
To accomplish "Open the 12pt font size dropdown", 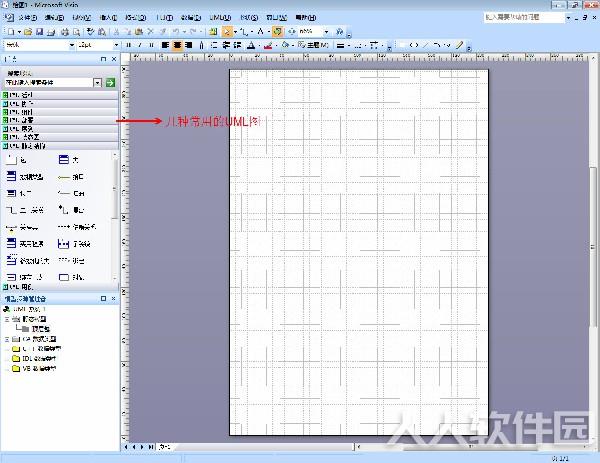I will coord(116,45).
